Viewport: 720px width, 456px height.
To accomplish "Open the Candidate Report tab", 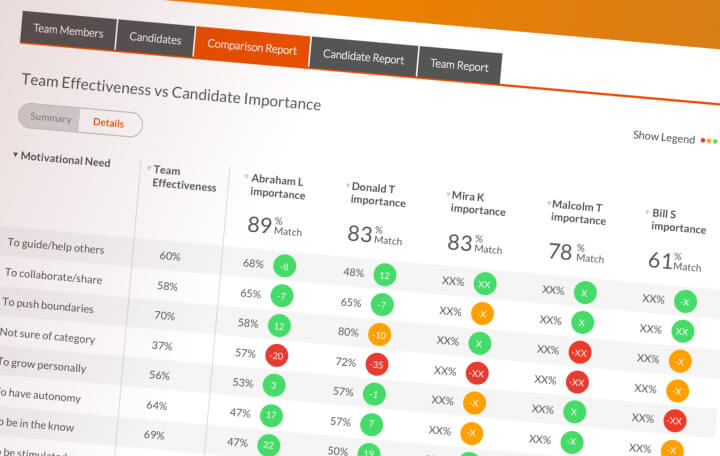I will point(363,57).
